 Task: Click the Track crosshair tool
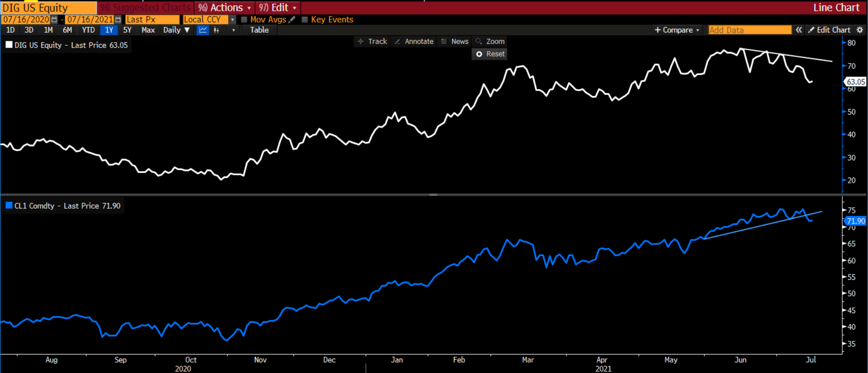click(373, 41)
